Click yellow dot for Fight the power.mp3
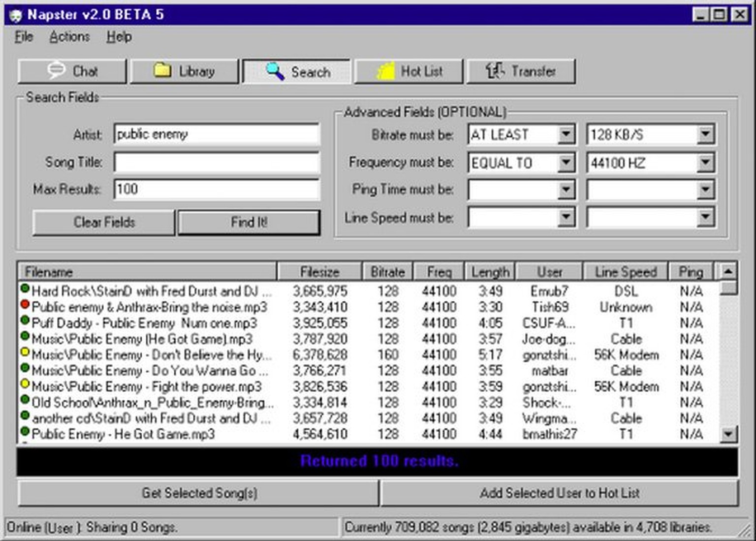Image resolution: width=756 pixels, height=541 pixels. pyautogui.click(x=25, y=383)
